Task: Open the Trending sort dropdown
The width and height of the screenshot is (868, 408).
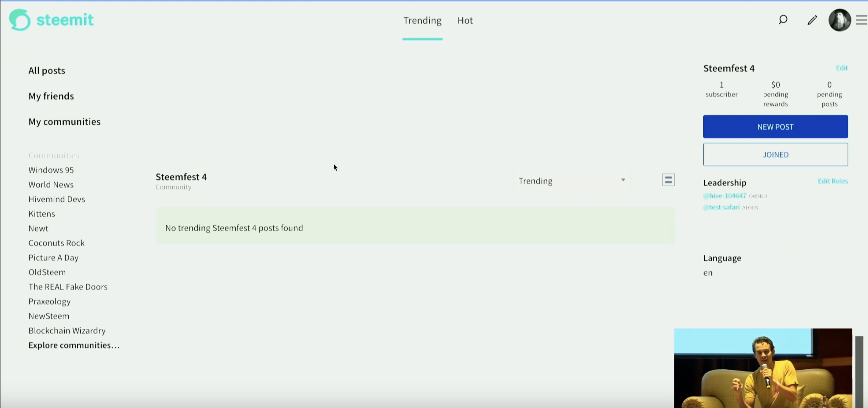Action: (572, 181)
